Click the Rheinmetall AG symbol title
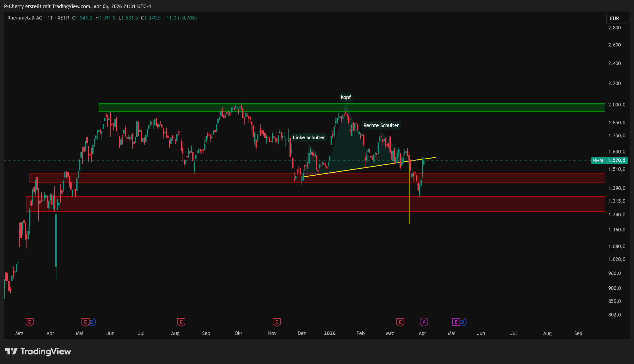 [x=25, y=18]
